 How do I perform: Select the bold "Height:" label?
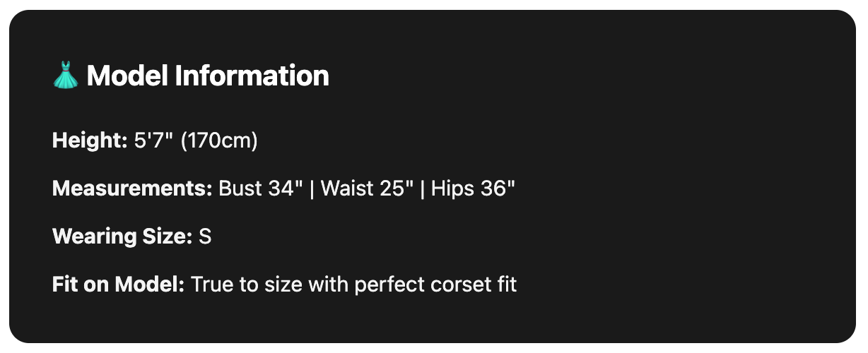pyautogui.click(x=89, y=140)
